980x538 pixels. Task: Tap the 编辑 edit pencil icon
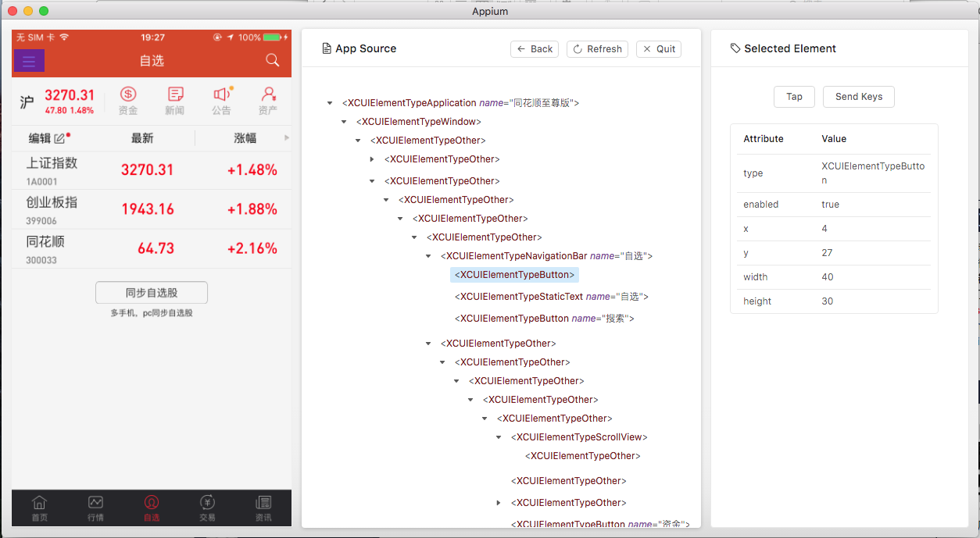pyautogui.click(x=60, y=138)
